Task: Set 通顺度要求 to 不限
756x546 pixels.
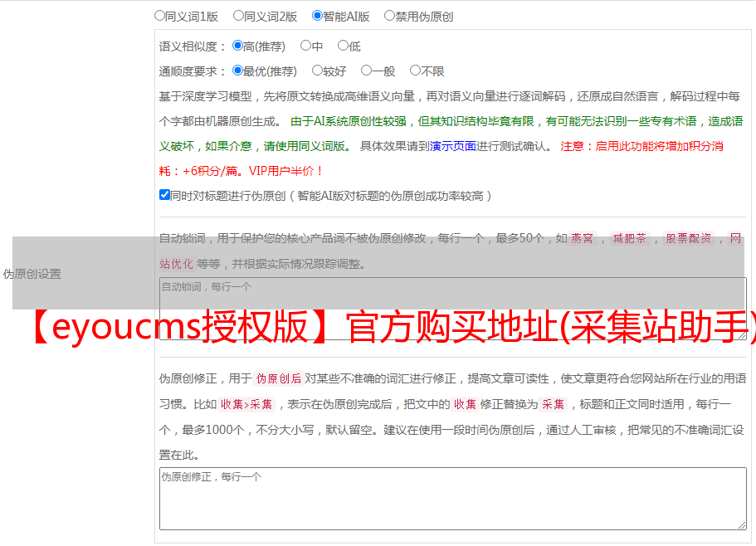Action: pos(415,71)
